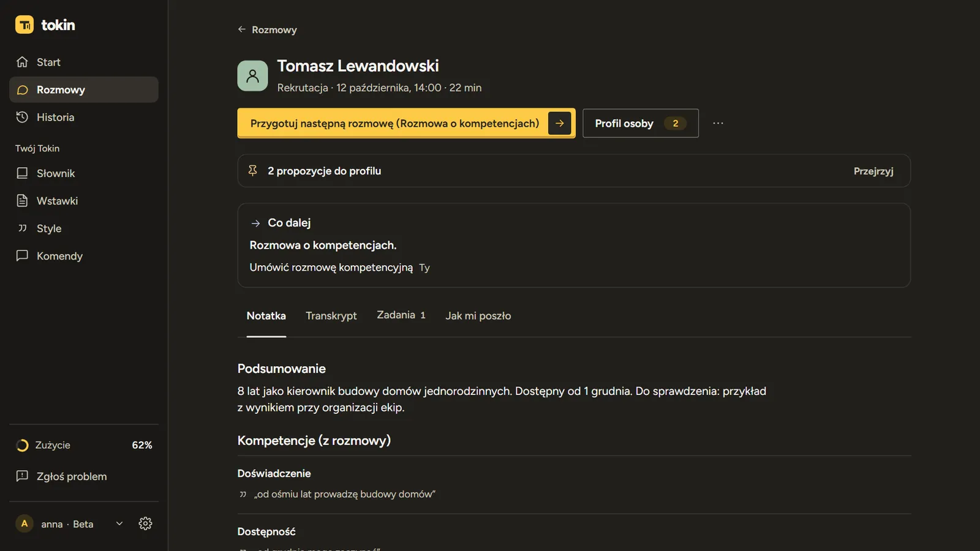Click Przygotuj następną rozmowę button

[406, 123]
